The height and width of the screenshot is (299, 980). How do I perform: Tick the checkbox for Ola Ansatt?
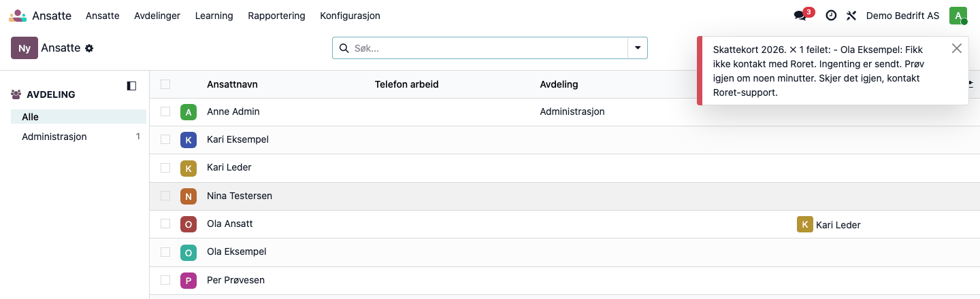(165, 224)
